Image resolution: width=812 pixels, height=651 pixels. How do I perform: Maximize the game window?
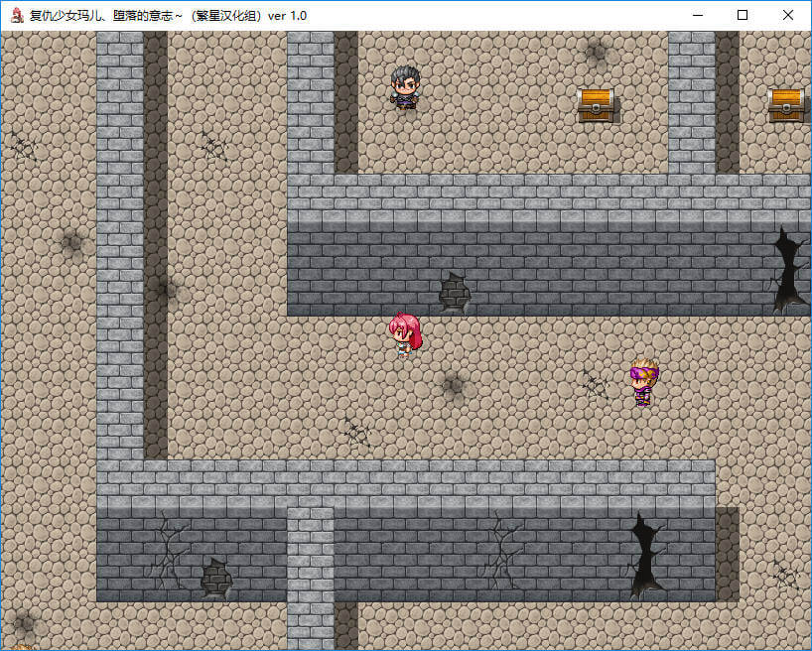[x=743, y=15]
